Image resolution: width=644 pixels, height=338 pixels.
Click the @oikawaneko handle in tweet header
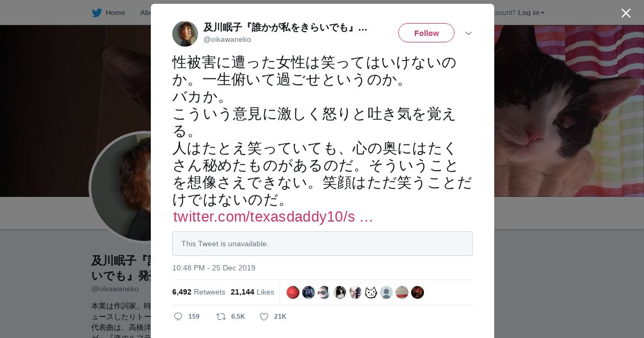click(227, 39)
